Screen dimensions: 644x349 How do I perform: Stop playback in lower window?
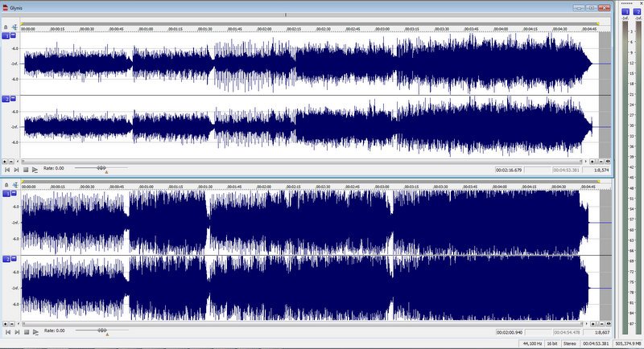click(27, 332)
